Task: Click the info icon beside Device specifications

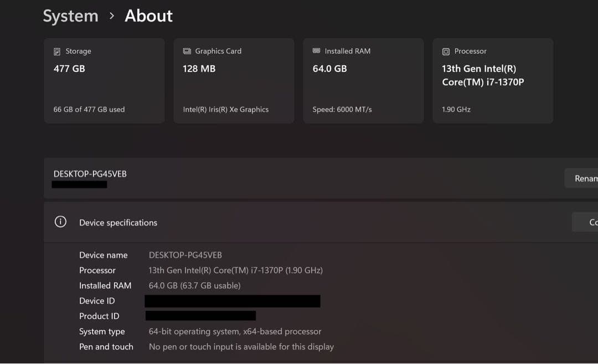Action: pos(60,221)
